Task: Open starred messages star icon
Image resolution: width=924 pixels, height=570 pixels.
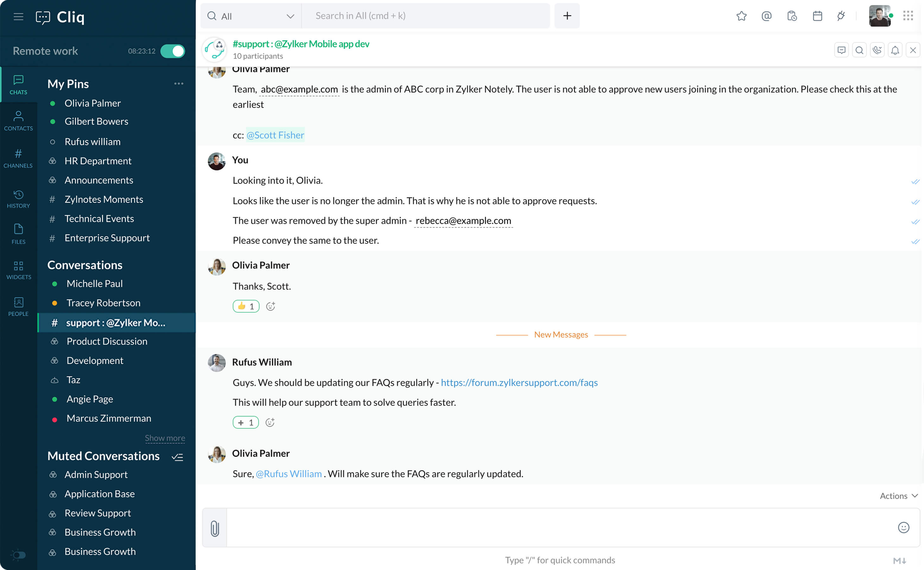Action: point(741,16)
